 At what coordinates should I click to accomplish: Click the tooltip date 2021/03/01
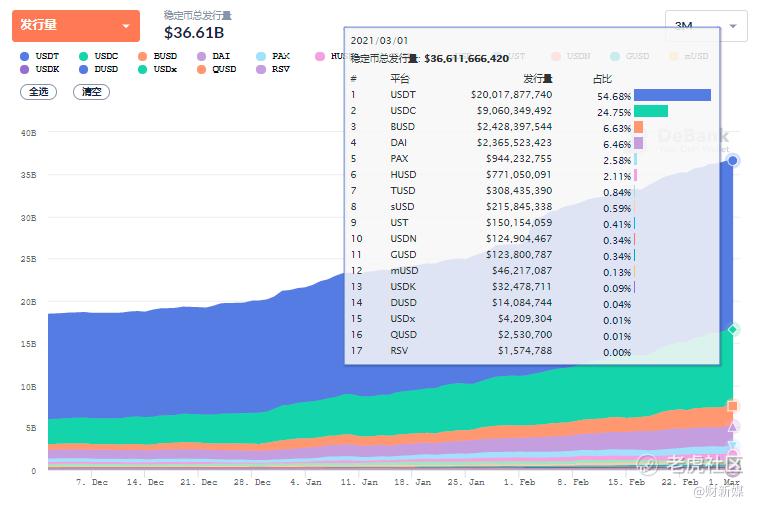[x=379, y=41]
